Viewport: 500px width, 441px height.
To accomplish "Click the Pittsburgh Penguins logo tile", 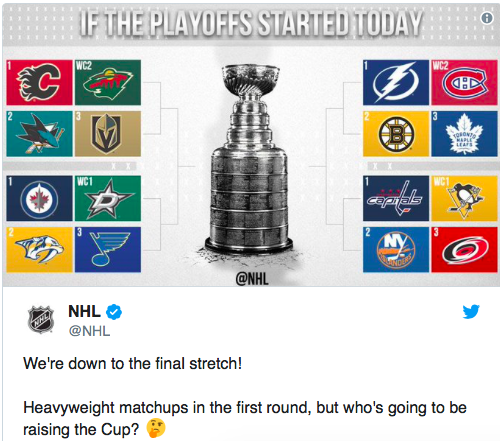I will tap(464, 198).
